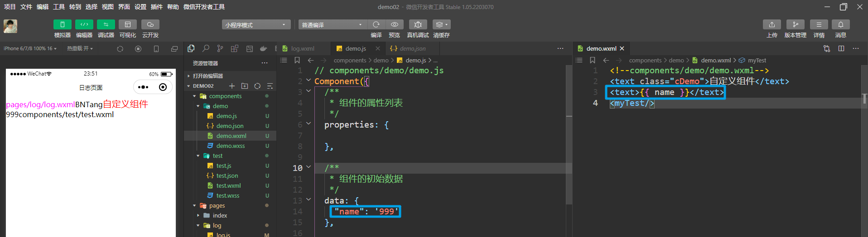This screenshot has height=237, width=868.
Task: Click New File plus icon in DEMO02
Action: (232, 86)
